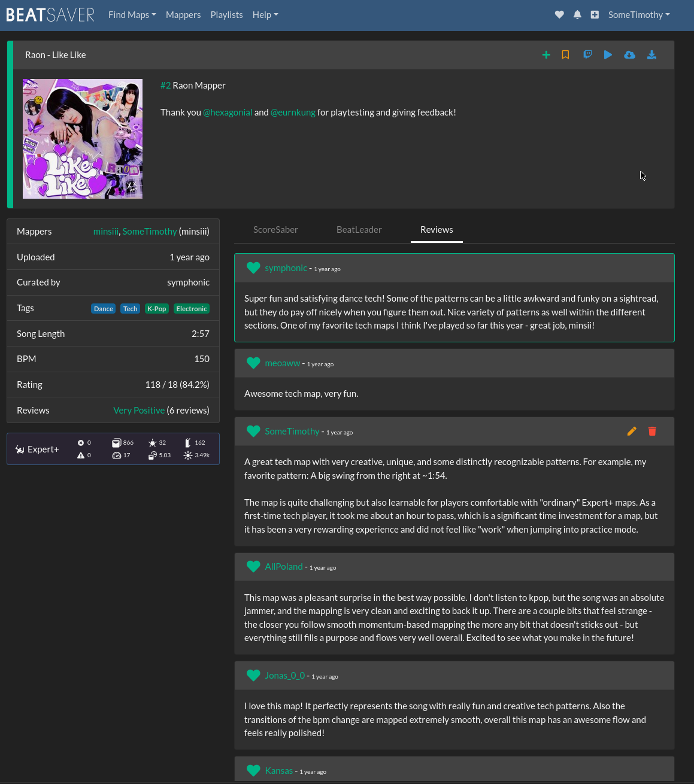Screen dimensions: 694x784
Task: Click the K-Pop tag badge
Action: click(157, 309)
